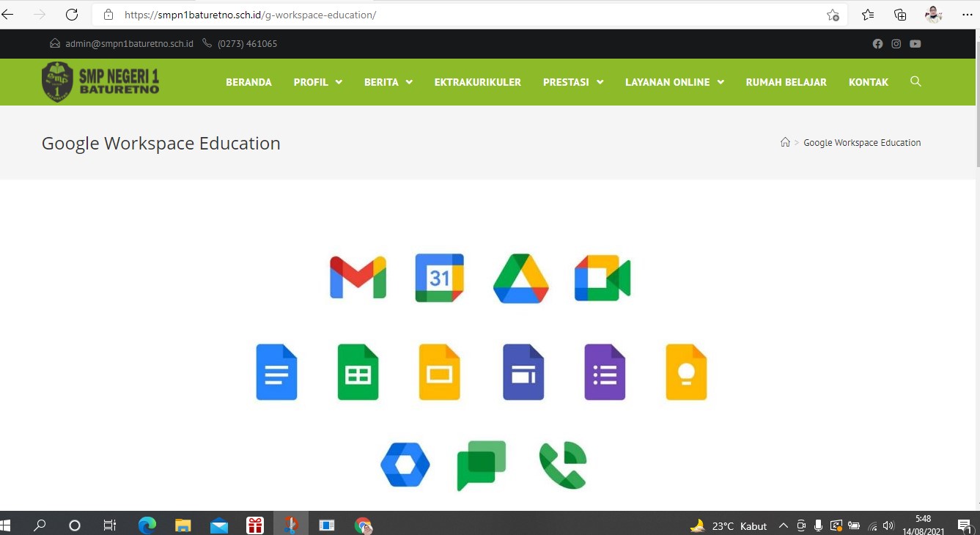This screenshot has height=535, width=980.
Task: Open the Google Chat icon
Action: (482, 465)
